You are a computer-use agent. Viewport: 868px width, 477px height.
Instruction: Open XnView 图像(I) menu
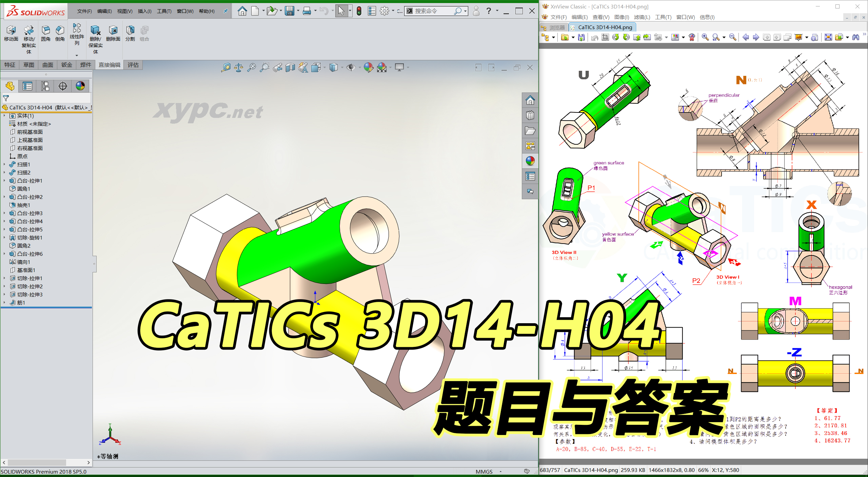click(622, 17)
